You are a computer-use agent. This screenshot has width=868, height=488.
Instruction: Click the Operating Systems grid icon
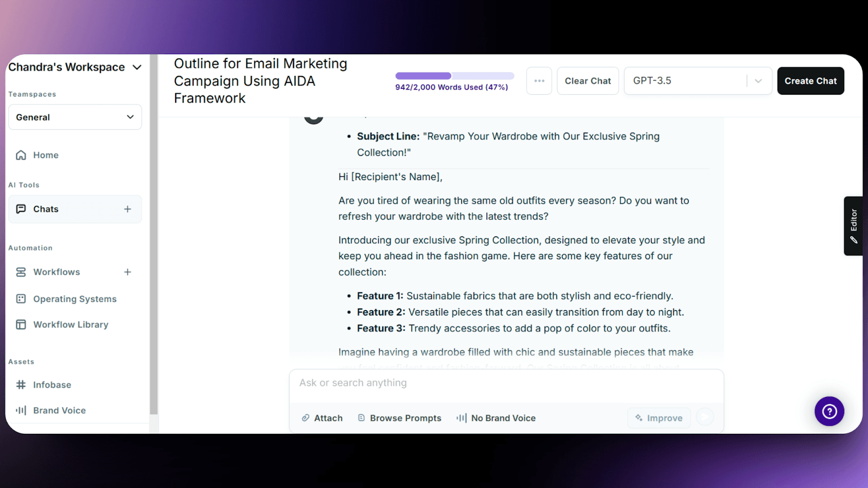[21, 299]
